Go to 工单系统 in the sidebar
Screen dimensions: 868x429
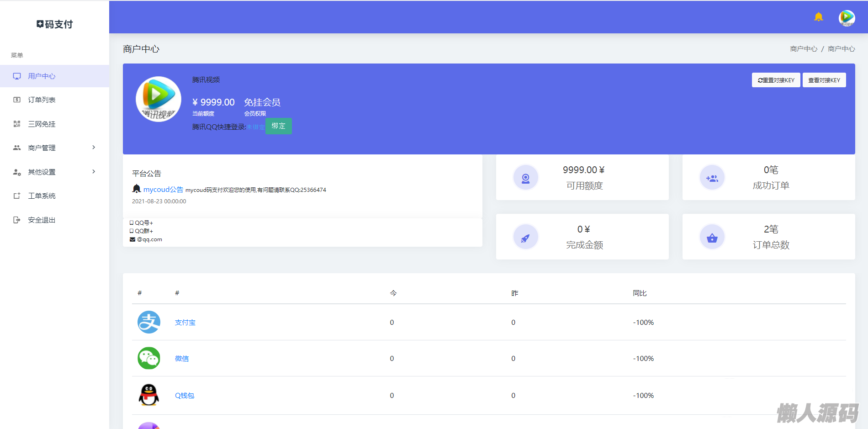pyautogui.click(x=42, y=196)
